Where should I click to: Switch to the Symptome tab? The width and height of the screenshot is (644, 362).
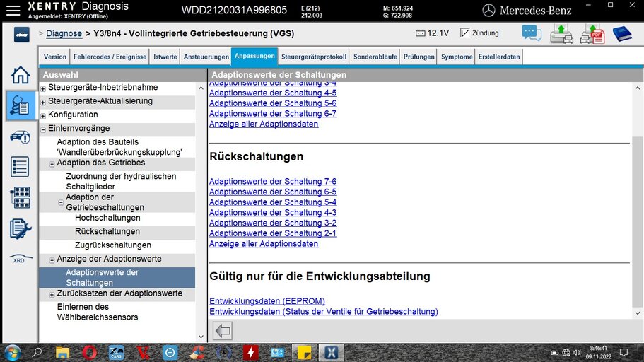point(457,57)
